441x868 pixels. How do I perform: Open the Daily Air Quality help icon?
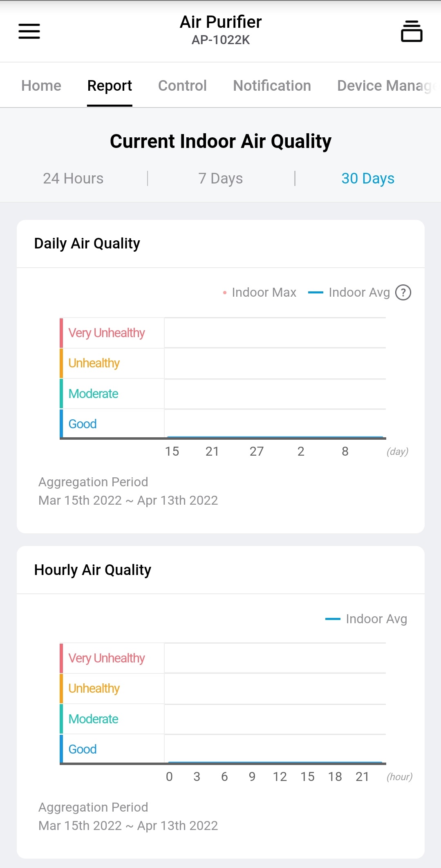coord(403,293)
